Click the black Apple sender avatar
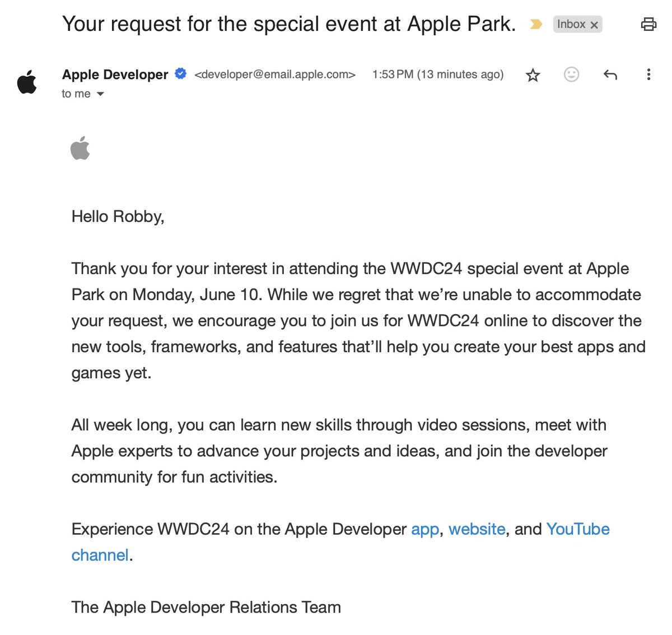The width and height of the screenshot is (672, 635). [27, 82]
